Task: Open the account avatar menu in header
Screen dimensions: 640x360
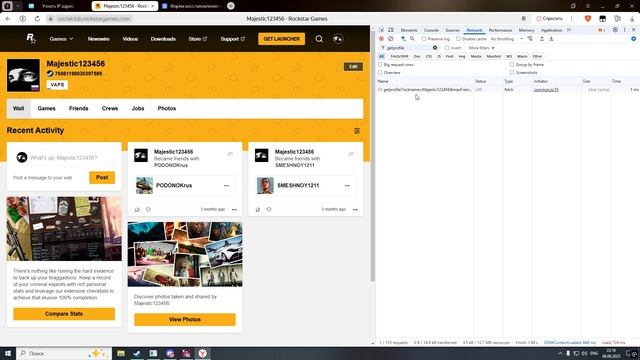Action: [338, 39]
